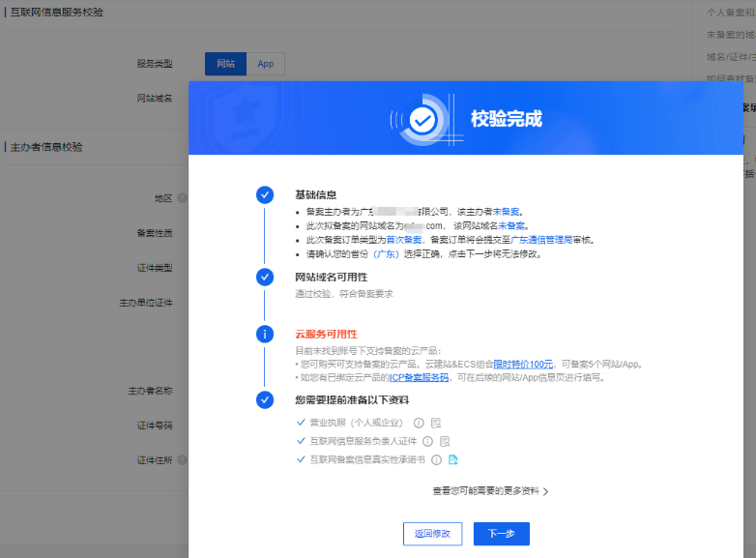Expand 查看您可能需要的更多资料

(x=490, y=491)
